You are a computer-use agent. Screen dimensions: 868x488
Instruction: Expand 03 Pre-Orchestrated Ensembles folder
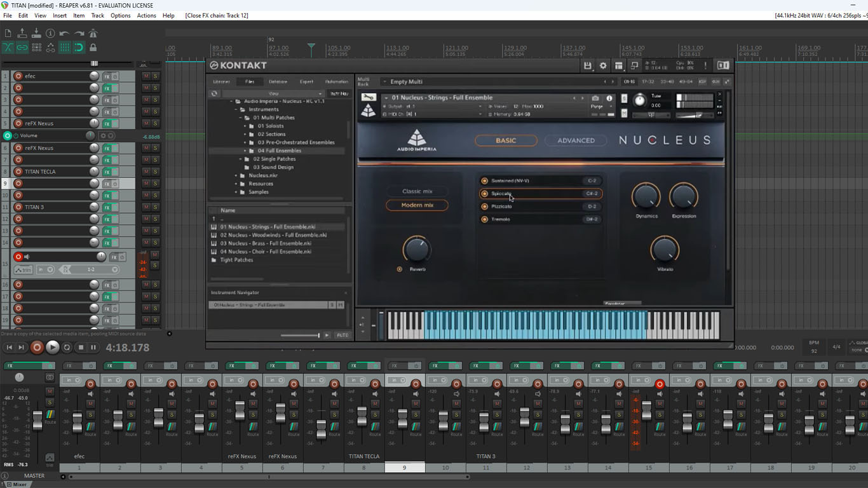click(245, 142)
